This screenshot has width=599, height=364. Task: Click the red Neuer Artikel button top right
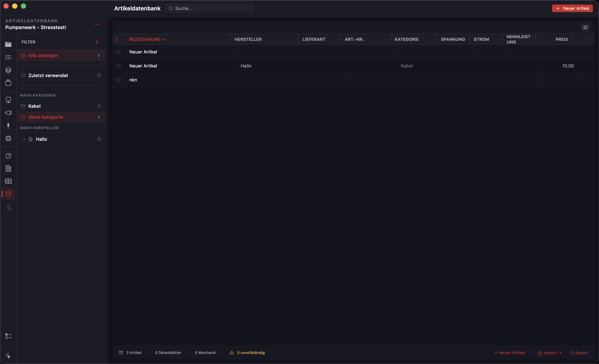coord(572,8)
